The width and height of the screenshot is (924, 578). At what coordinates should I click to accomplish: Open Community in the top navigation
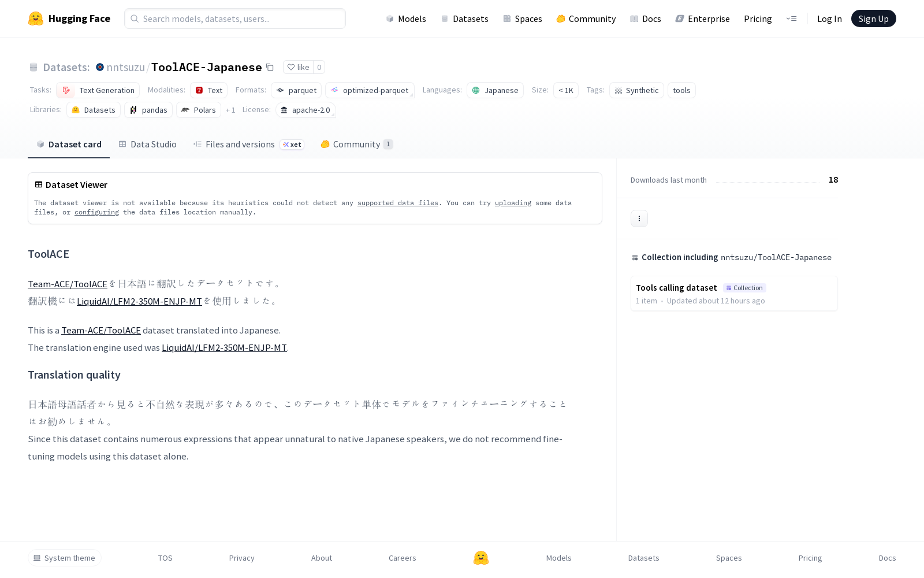point(586,18)
